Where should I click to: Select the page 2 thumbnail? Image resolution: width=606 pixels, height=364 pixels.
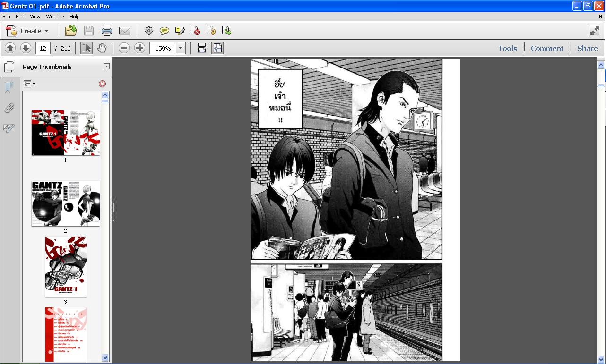click(x=66, y=203)
